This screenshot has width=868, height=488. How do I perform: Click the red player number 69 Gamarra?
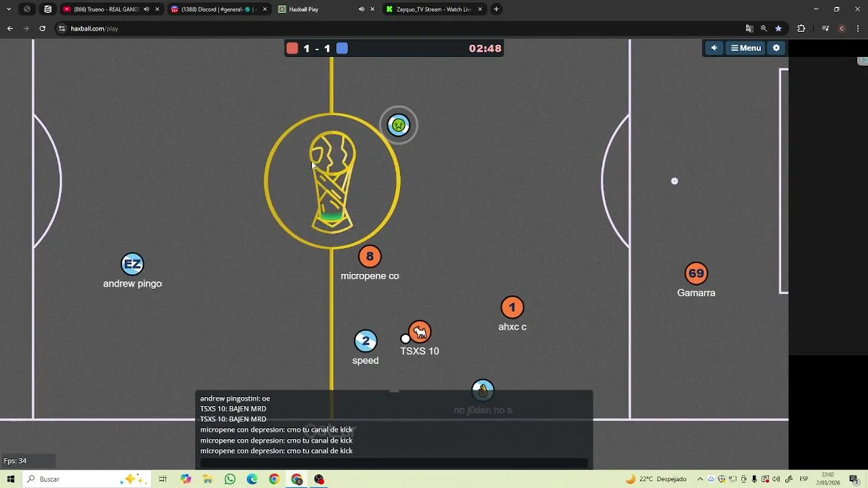click(696, 274)
